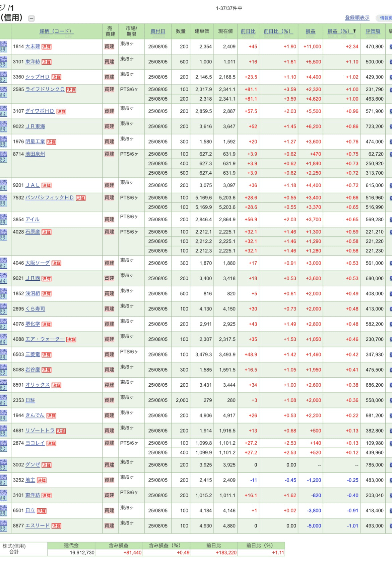Open stock 堺化学 link
The height and width of the screenshot is (561, 392).
(32, 324)
